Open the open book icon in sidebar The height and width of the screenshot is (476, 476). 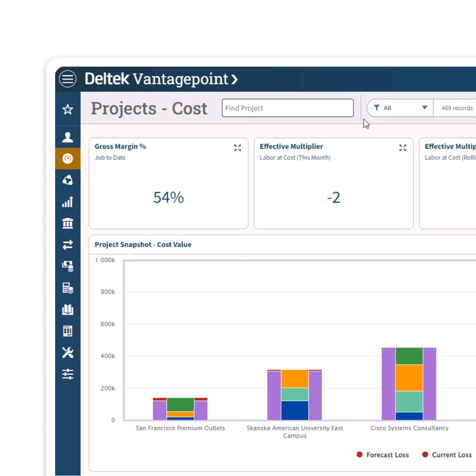pyautogui.click(x=68, y=309)
